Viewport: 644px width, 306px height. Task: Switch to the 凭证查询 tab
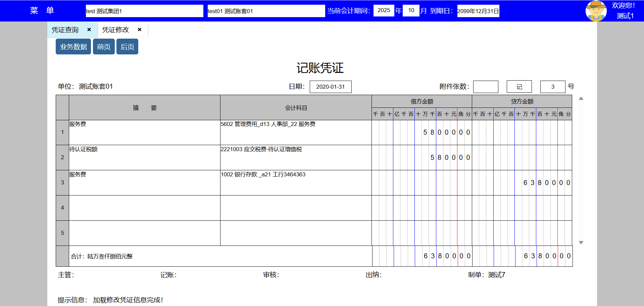65,30
